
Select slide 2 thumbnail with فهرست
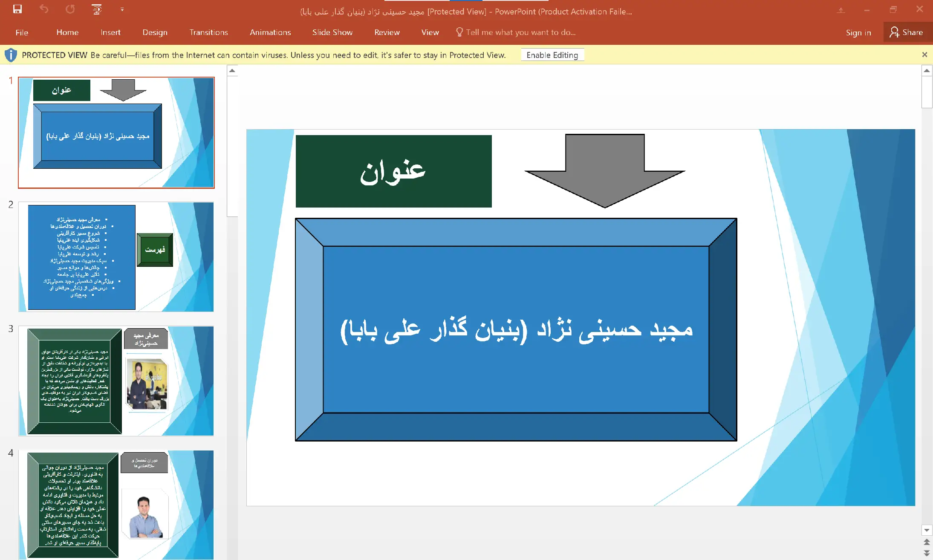116,257
